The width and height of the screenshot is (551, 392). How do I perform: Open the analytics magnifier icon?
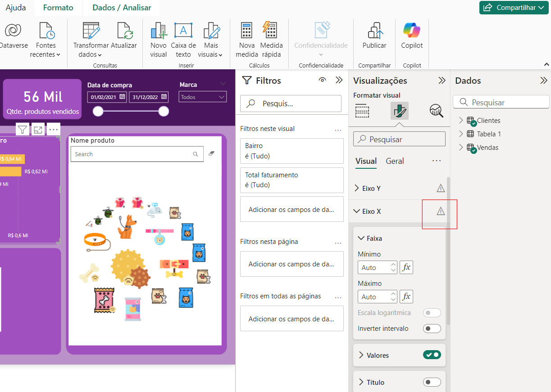[436, 110]
